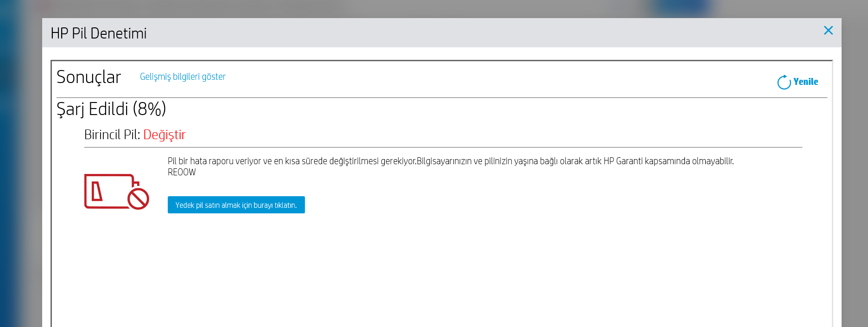Click the red battery error icon
Image resolution: width=868 pixels, height=327 pixels.
pyautogui.click(x=116, y=192)
